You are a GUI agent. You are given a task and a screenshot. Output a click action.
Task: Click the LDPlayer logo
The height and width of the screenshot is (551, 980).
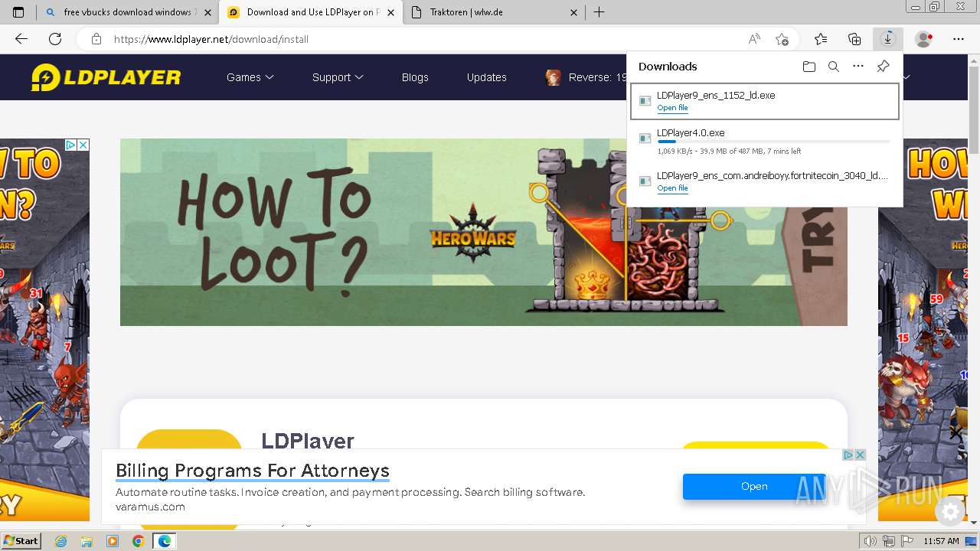coord(106,77)
